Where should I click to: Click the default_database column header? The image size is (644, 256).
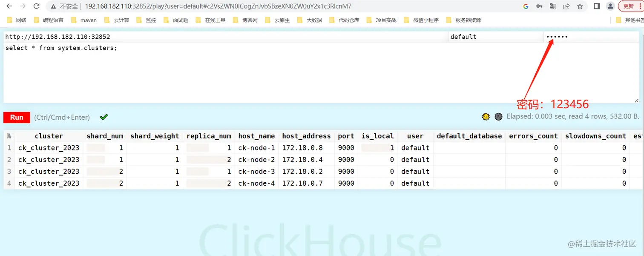(x=469, y=136)
